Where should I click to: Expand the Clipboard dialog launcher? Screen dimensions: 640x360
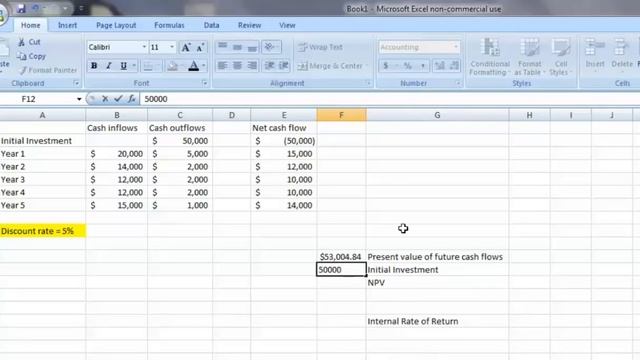point(76,83)
